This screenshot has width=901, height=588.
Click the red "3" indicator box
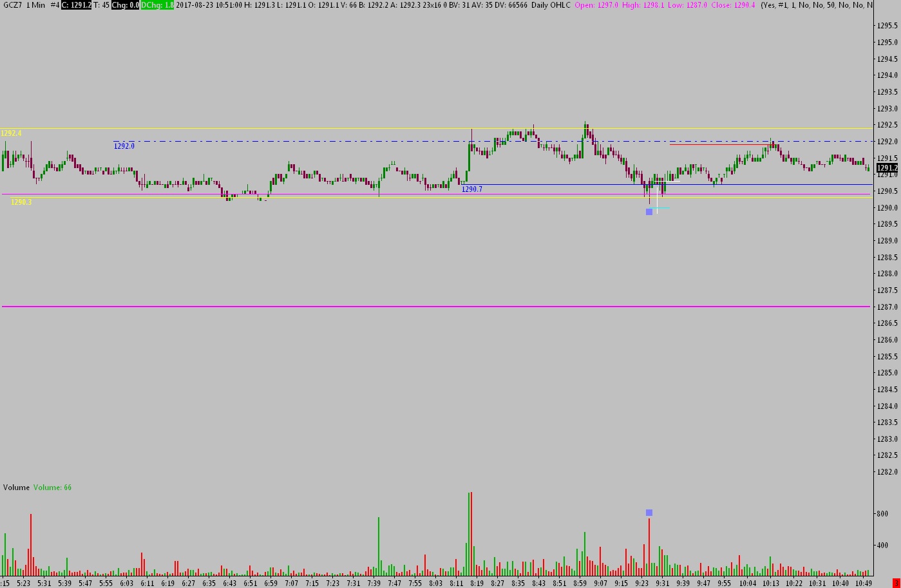[x=895, y=583]
